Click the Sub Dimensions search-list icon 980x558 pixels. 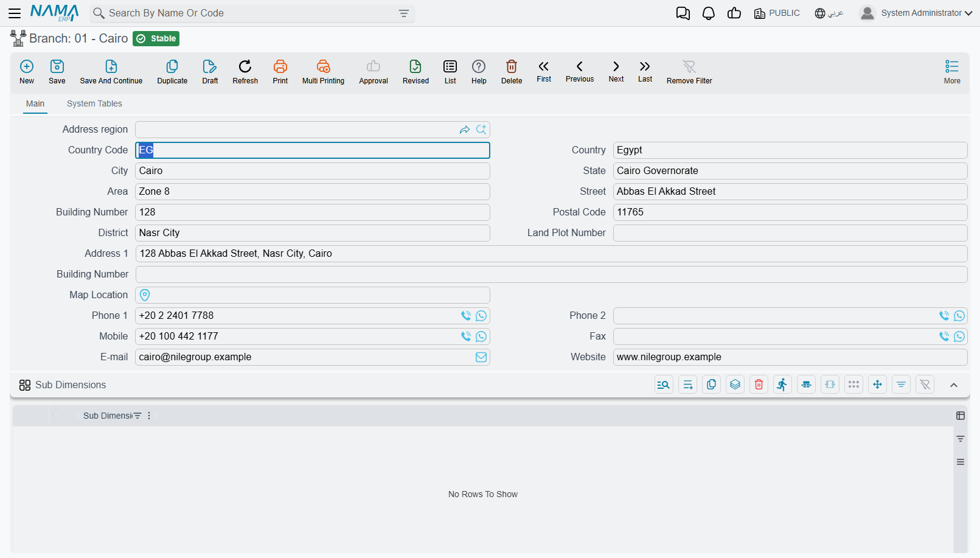point(664,385)
